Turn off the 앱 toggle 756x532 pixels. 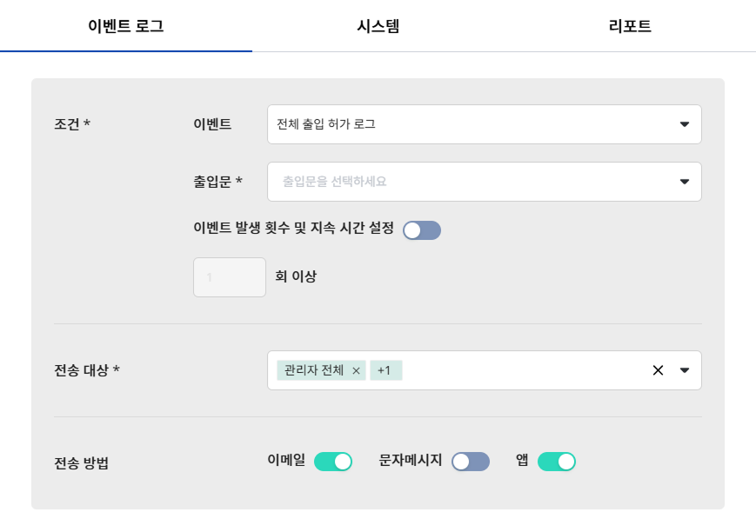click(x=557, y=462)
